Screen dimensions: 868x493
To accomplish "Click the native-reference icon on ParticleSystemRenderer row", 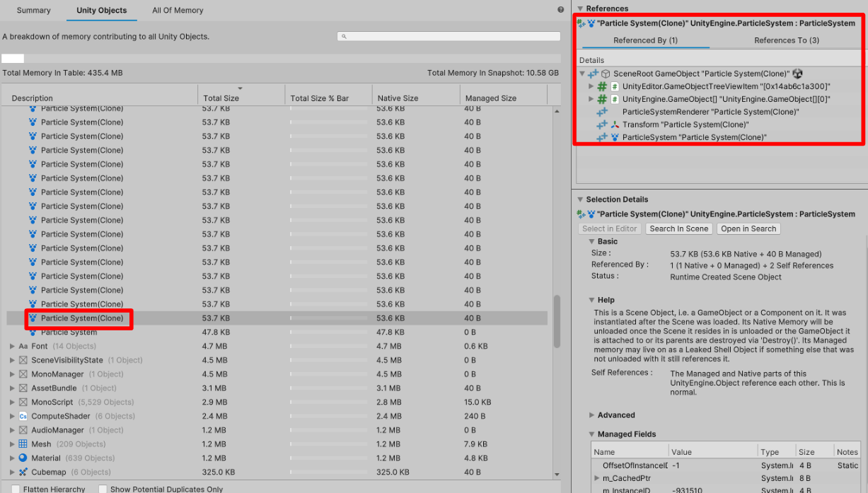I will coord(602,112).
